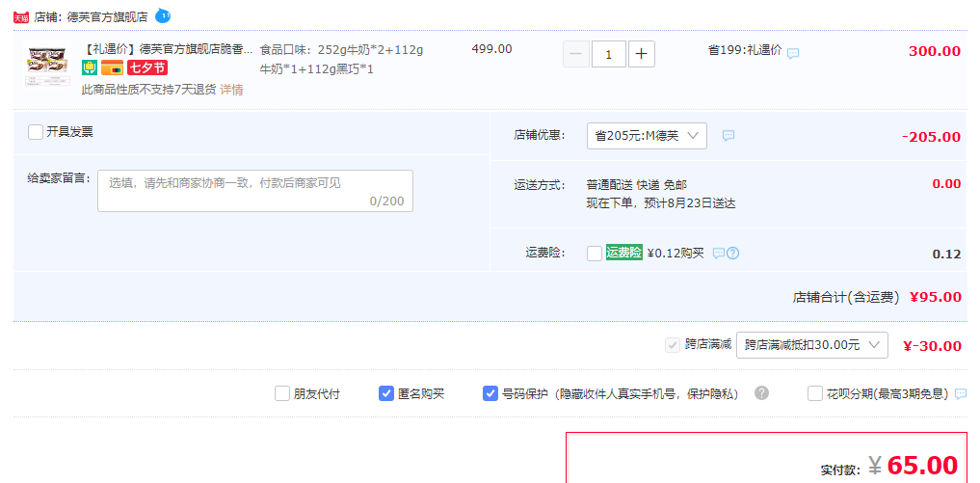Click the 号码保护 grey help icon
980x483 pixels.
pyautogui.click(x=761, y=393)
